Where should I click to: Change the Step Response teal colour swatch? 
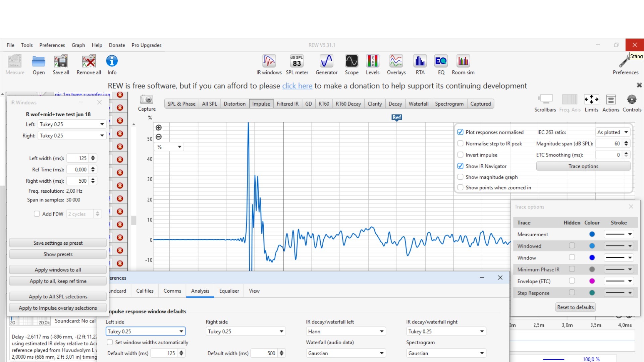click(x=592, y=293)
